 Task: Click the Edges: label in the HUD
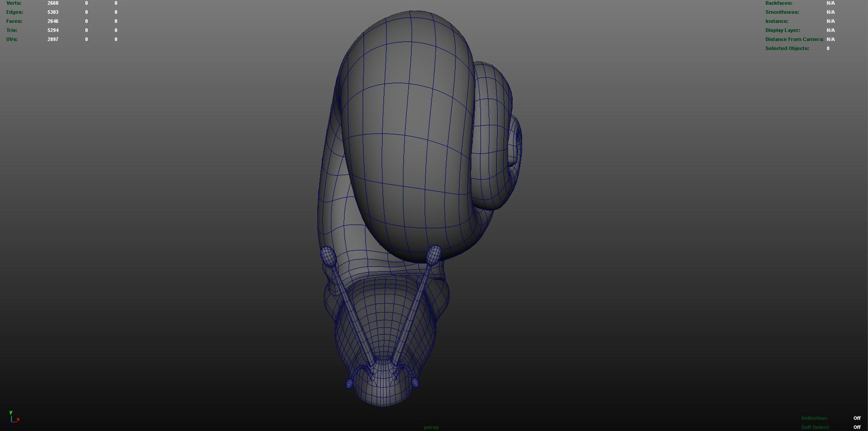click(14, 12)
